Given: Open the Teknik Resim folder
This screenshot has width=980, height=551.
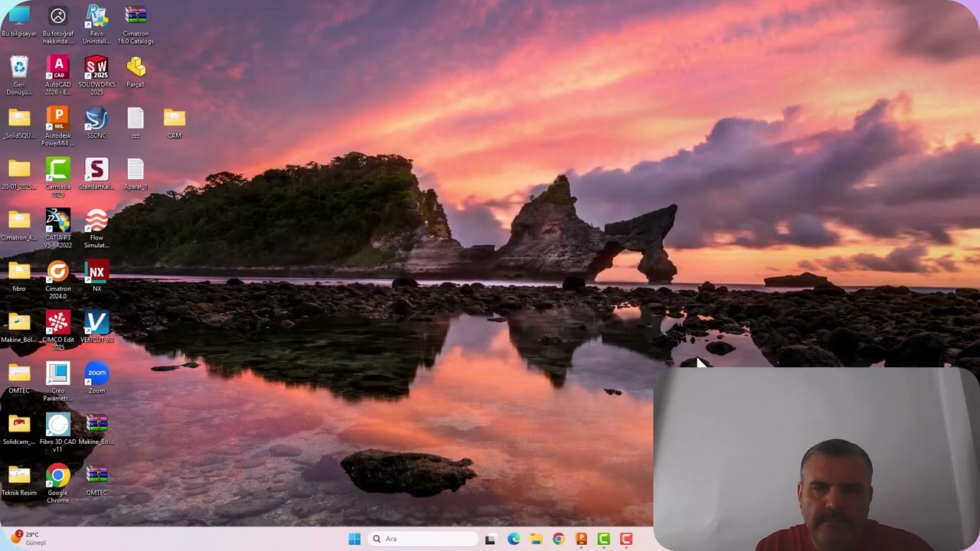Looking at the screenshot, I should [x=19, y=481].
